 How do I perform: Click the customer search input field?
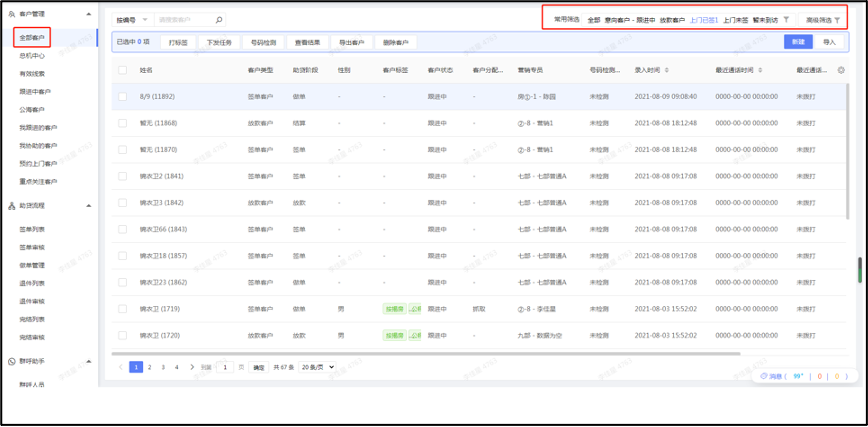[x=185, y=20]
